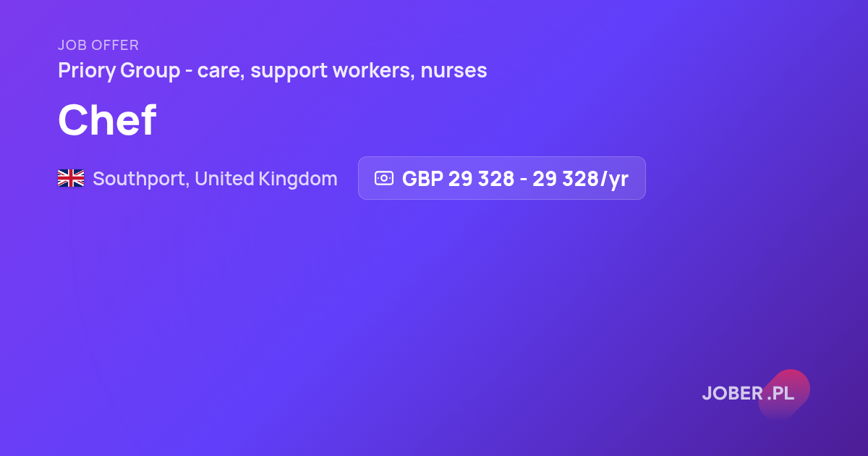Click the "United Kingdom" country text
Image resolution: width=868 pixels, height=456 pixels.
click(266, 179)
